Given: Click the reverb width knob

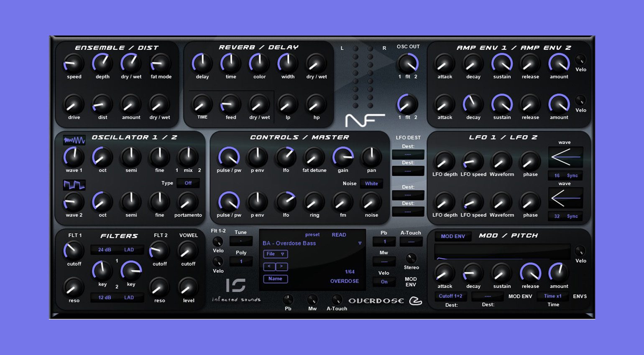Looking at the screenshot, I should coord(288,64).
